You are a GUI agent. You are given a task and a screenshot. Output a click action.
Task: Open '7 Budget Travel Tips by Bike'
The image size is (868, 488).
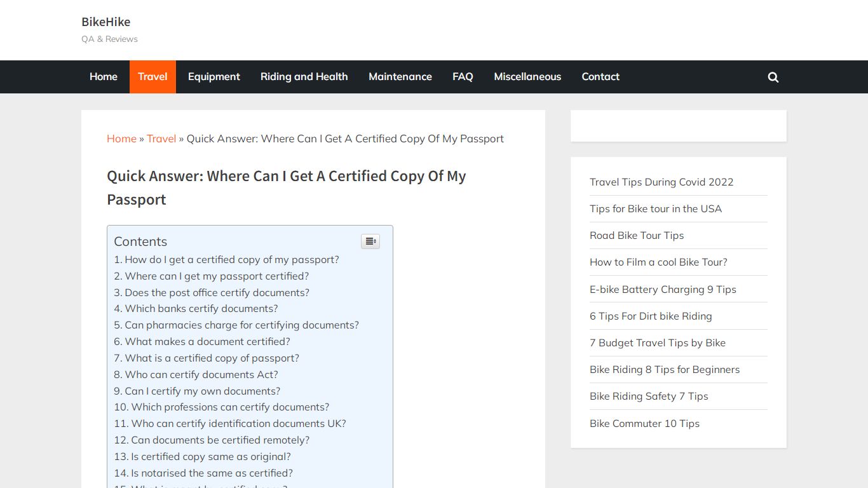point(658,342)
